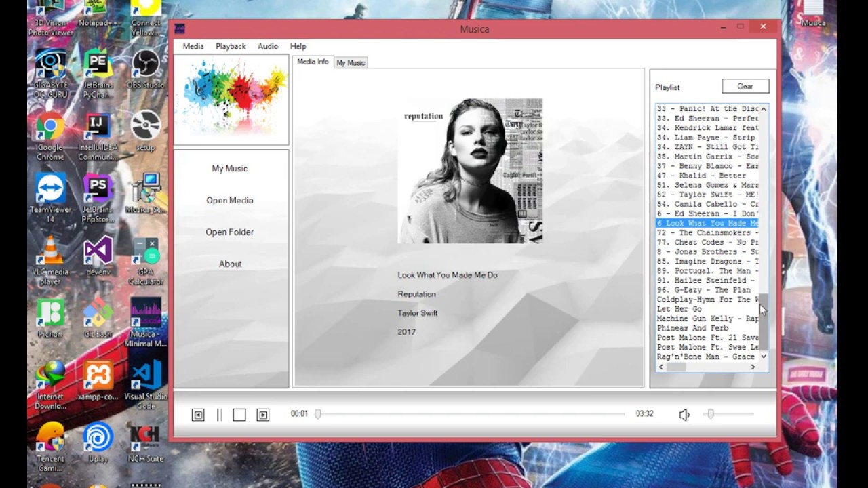The image size is (868, 488).
Task: Select '85. Imagine Dragons' playlist row
Action: pos(707,261)
